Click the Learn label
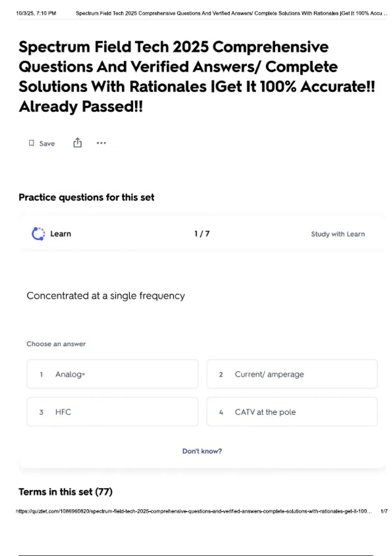This screenshot has width=392, height=556. point(60,234)
